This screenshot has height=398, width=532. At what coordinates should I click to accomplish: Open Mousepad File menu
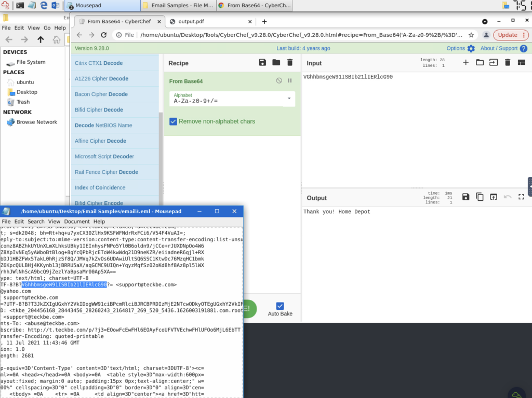(6, 222)
